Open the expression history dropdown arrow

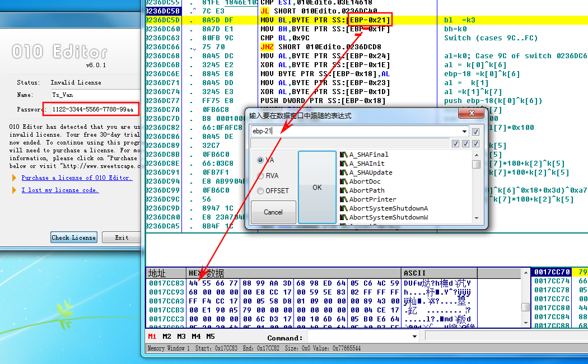(x=464, y=131)
